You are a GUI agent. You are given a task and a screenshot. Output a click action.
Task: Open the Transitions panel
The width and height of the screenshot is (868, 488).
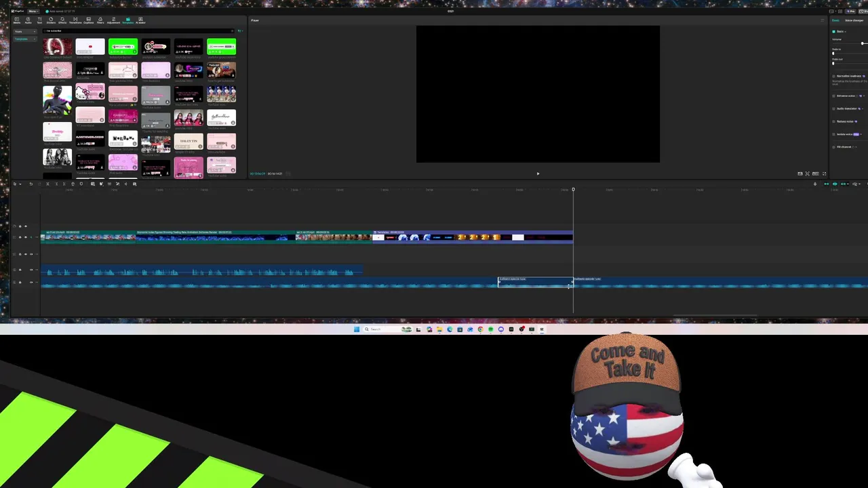pyautogui.click(x=75, y=20)
